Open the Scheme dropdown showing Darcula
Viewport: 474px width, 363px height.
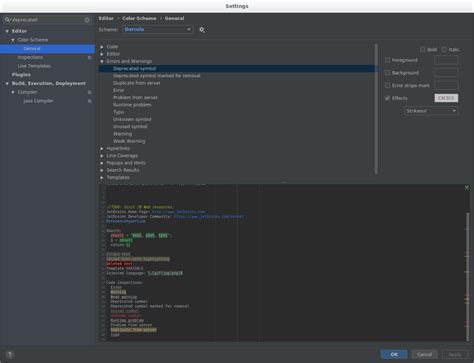coord(157,29)
